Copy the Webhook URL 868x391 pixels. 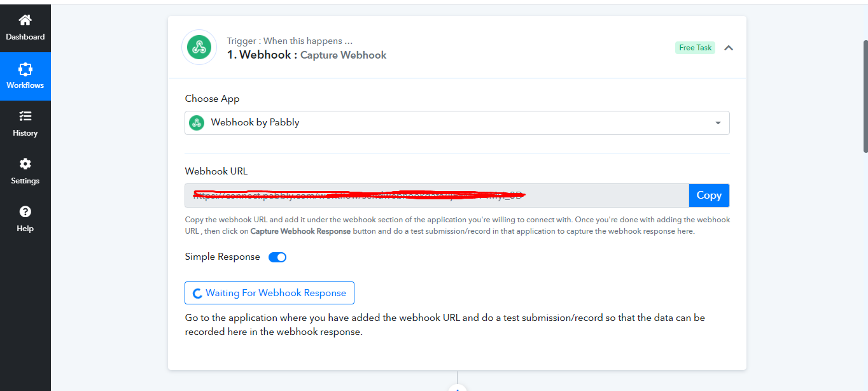709,195
